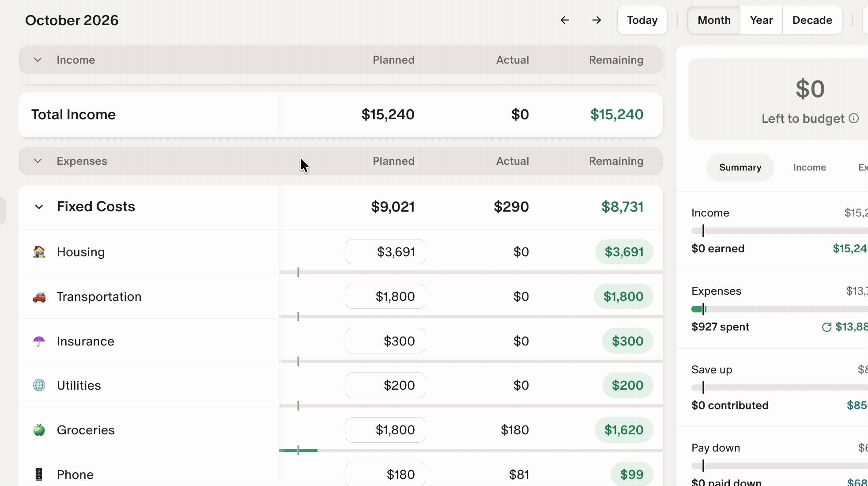Screen dimensions: 868x486
Task: Click Groceries actual $180
Action: pos(515,430)
